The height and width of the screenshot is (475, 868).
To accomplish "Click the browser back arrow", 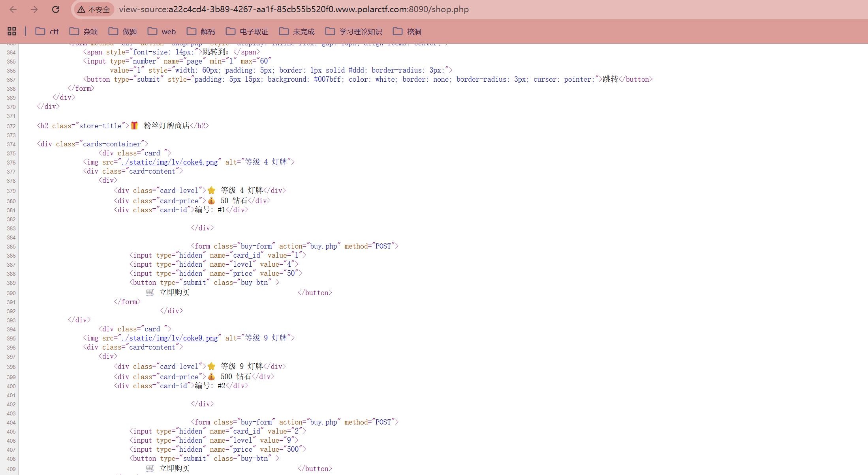I will coord(13,9).
